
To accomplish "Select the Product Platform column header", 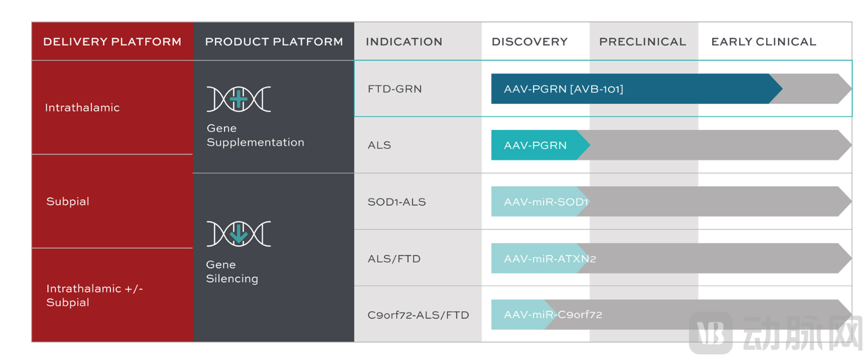I will pos(274,42).
